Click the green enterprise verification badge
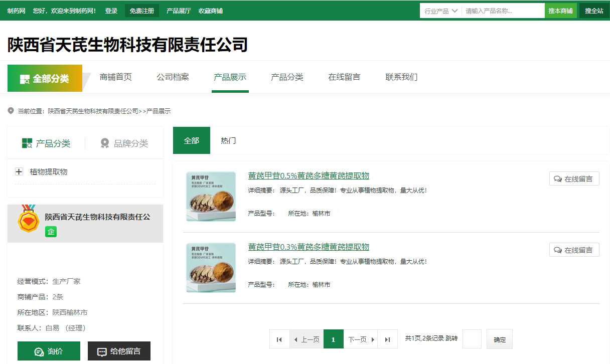The height and width of the screenshot is (364, 610). point(51,232)
